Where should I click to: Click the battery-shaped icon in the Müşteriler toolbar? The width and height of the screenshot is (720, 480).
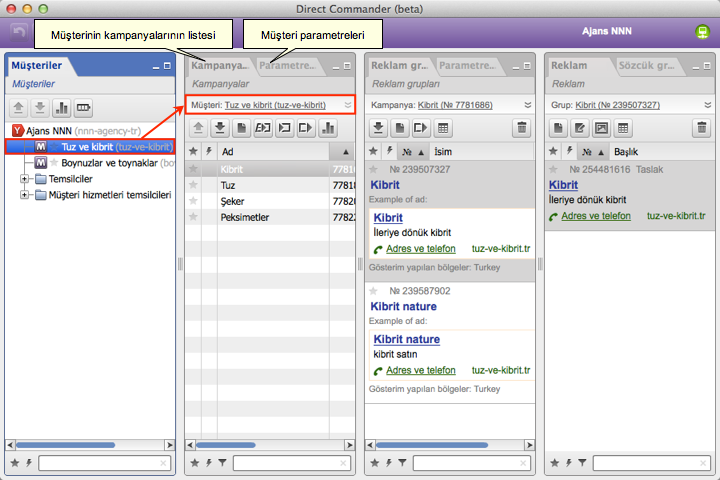click(x=83, y=108)
